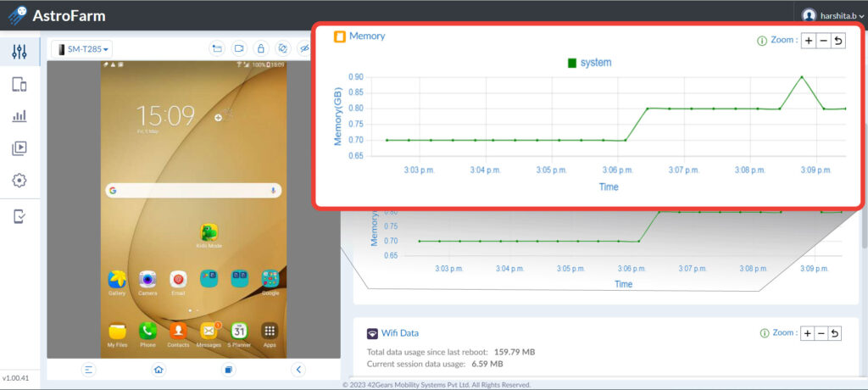Click the menu button below device screen
The image size is (868, 390).
coord(88,369)
